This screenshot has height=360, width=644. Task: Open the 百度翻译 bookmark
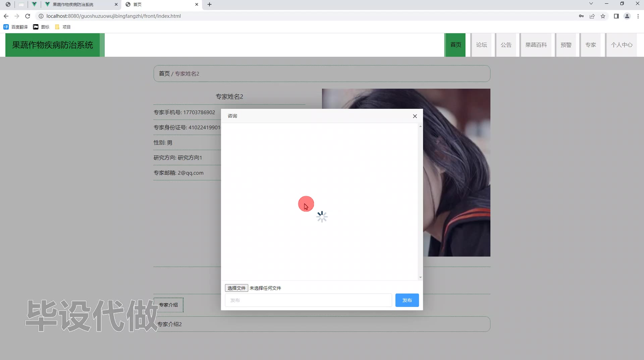(16, 27)
